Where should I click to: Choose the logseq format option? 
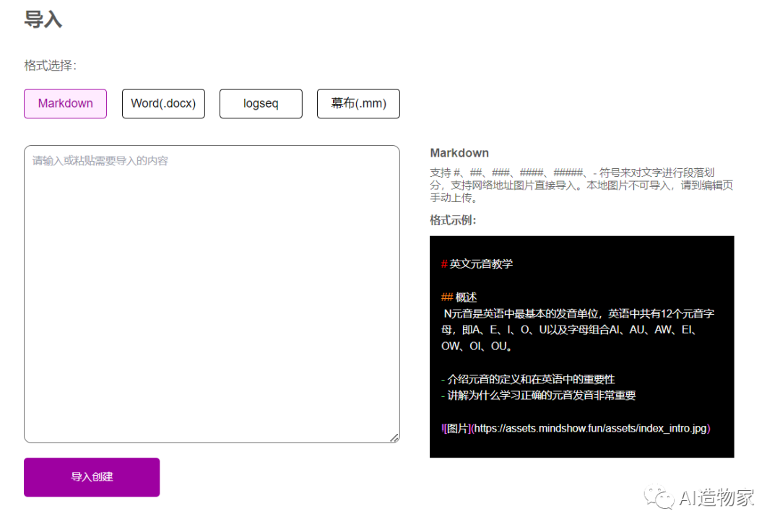[x=261, y=103]
